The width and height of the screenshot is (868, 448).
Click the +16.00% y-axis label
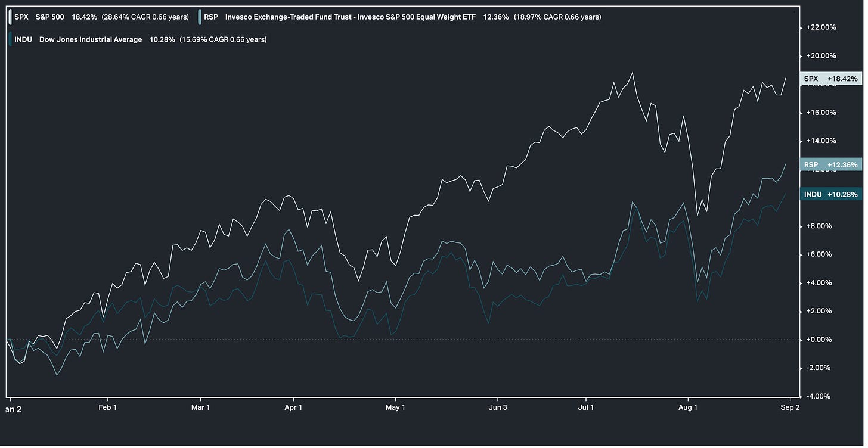tap(821, 113)
